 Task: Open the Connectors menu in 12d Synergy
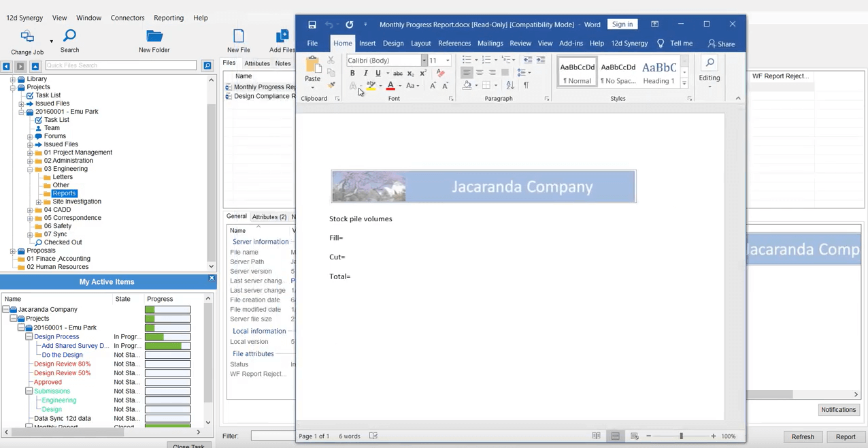(127, 18)
